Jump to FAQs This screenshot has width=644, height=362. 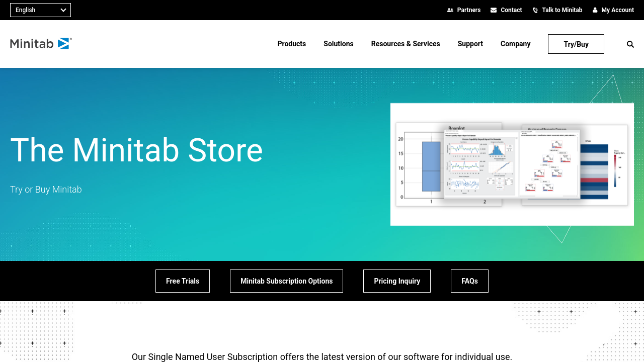click(469, 281)
